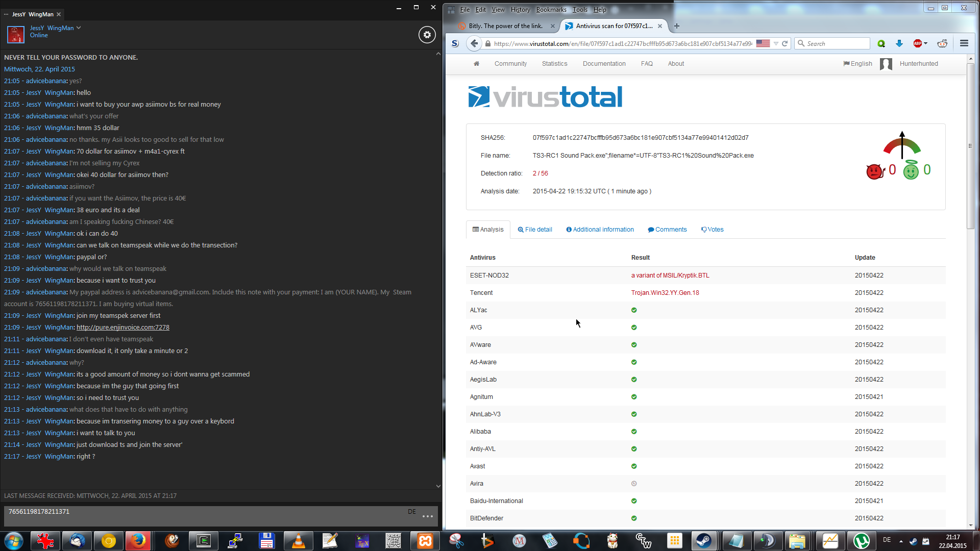Click the downloads arrow toolbar icon

point(899,43)
